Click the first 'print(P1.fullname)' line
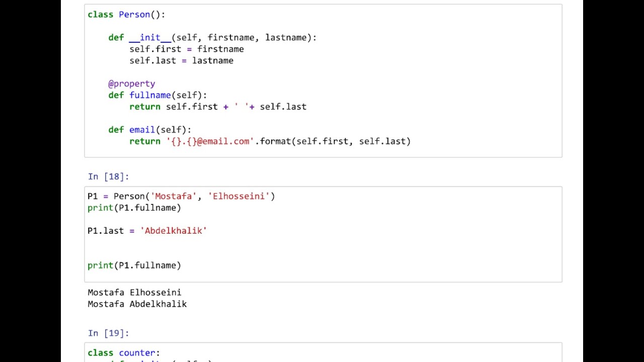644x362 pixels. coord(134,208)
